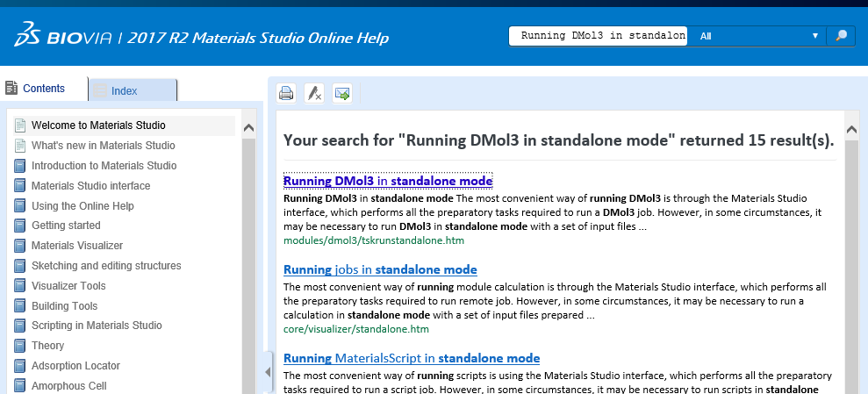Click the book icon beside Building Tools

point(20,306)
